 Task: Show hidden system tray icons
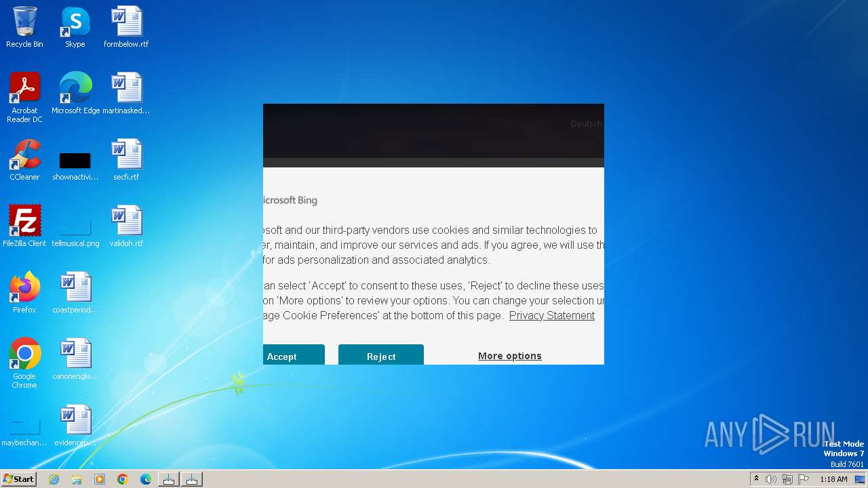point(756,479)
